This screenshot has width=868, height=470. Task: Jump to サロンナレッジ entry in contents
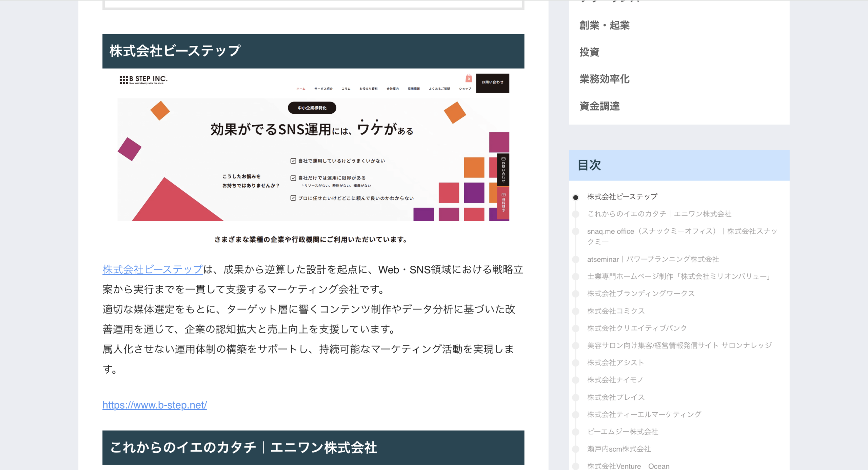(x=679, y=345)
